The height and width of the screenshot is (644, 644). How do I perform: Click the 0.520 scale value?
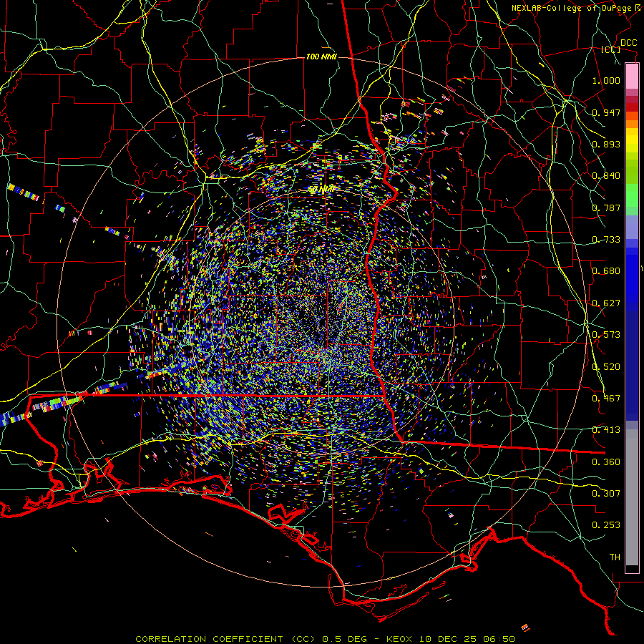606,367
